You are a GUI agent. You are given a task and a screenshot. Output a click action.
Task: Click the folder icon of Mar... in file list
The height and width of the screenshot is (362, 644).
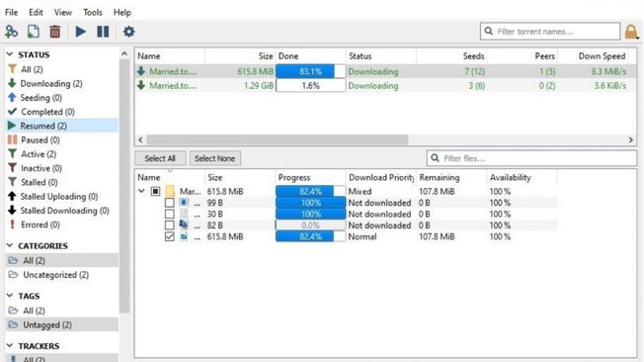(170, 191)
